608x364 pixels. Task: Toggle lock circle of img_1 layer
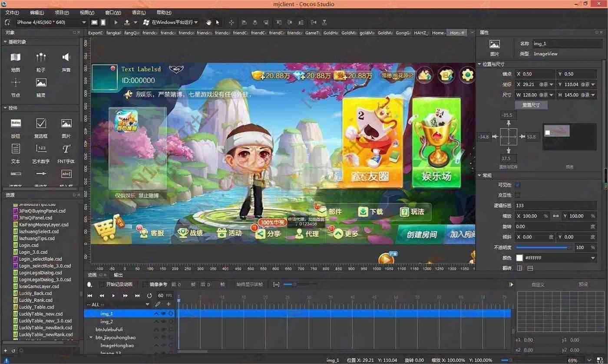(171, 313)
